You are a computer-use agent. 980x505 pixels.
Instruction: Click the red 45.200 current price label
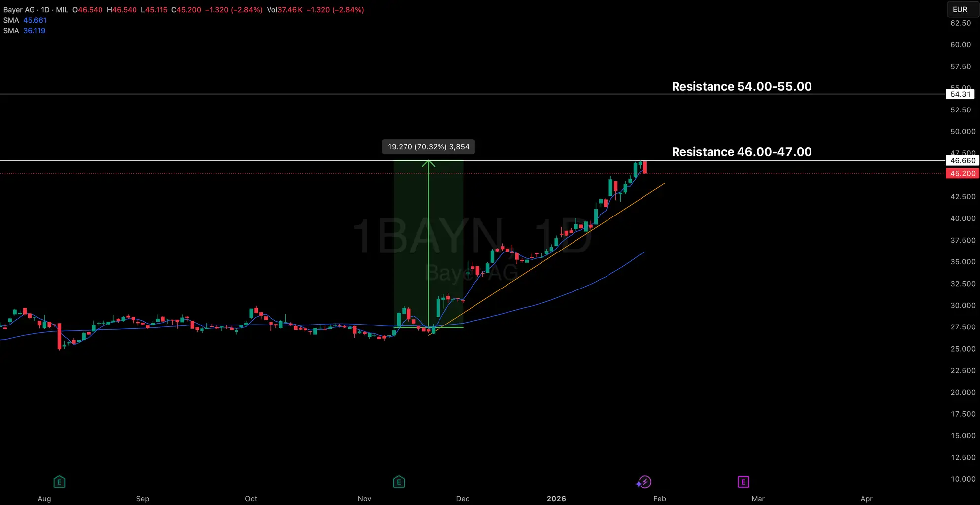[962, 174]
